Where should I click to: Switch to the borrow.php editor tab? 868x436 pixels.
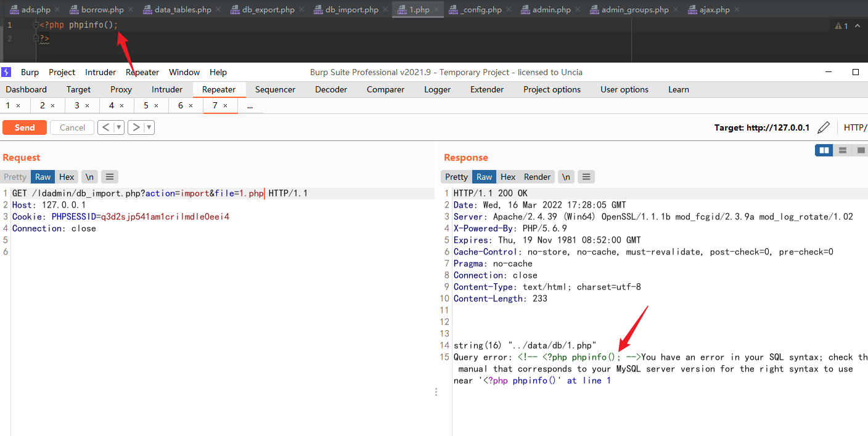(102, 10)
